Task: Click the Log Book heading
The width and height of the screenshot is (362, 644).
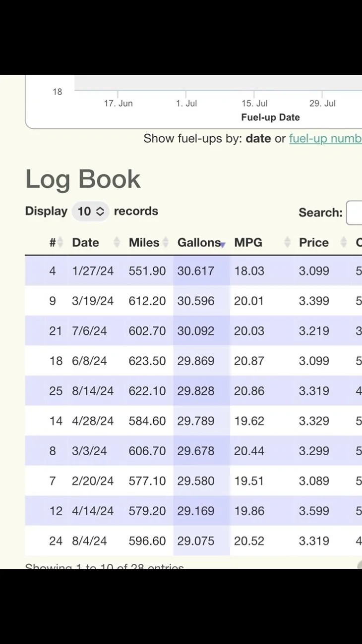Action: (x=83, y=179)
